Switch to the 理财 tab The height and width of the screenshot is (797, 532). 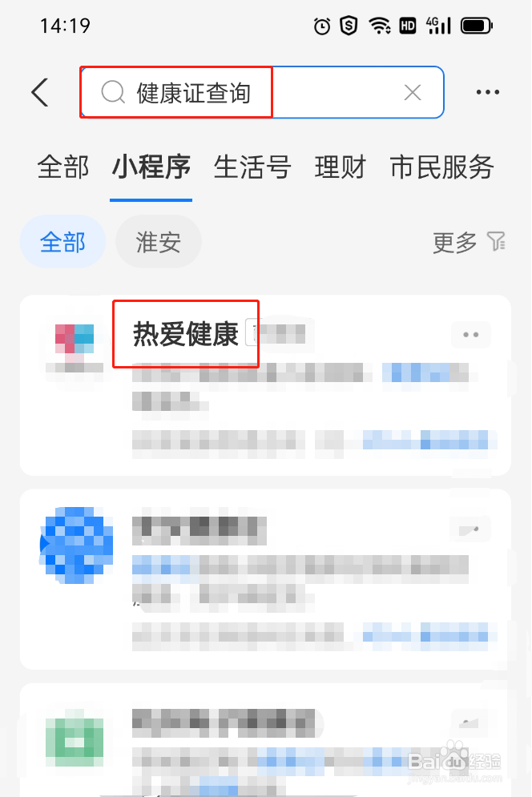point(341,167)
